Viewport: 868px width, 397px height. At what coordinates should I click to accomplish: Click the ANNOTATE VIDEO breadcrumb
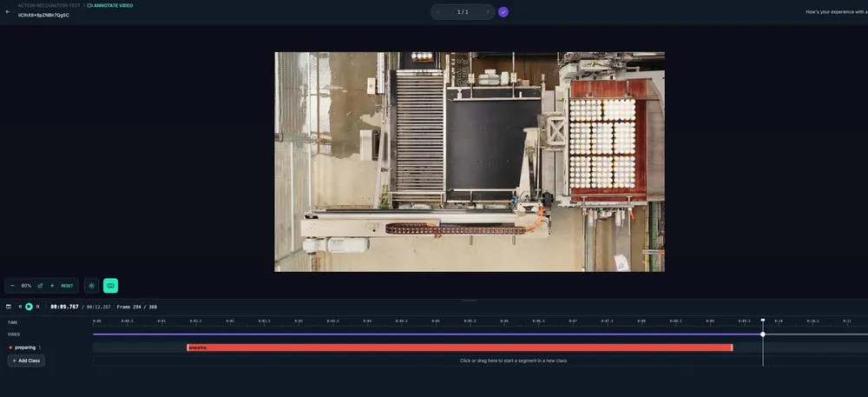[x=110, y=5]
